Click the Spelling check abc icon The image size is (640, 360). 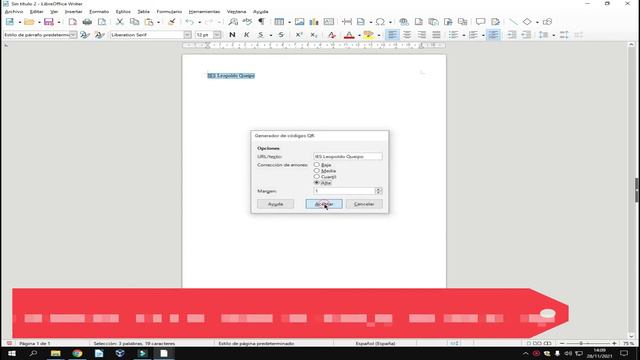pos(247,22)
